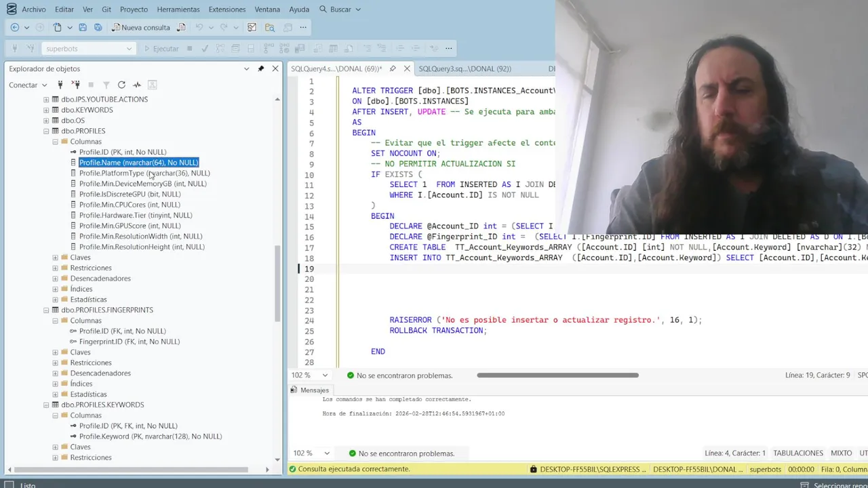Open the Explorador de objetos window options arrow
868x488 pixels.
click(x=246, y=68)
